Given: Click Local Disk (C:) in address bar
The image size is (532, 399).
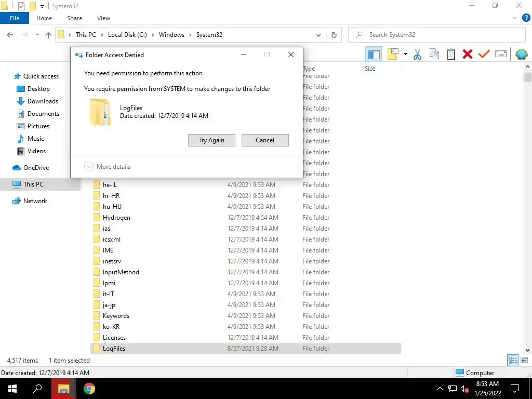Looking at the screenshot, I should tap(127, 35).
